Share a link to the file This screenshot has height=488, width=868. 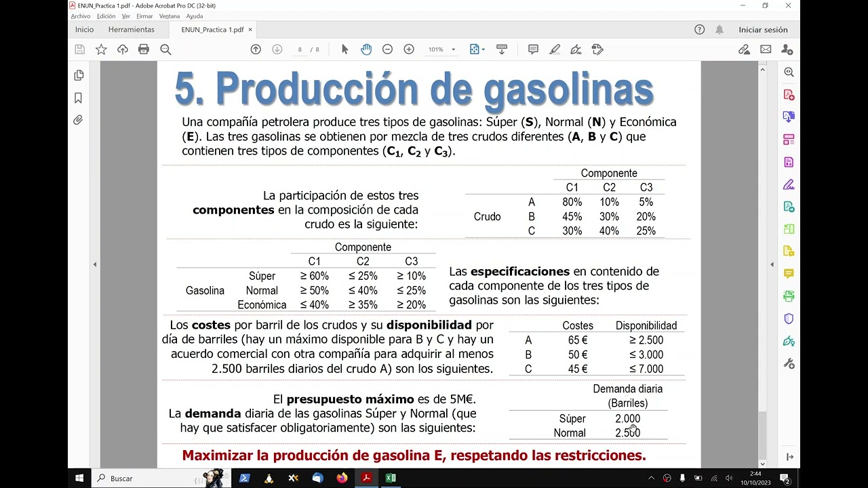tap(744, 49)
